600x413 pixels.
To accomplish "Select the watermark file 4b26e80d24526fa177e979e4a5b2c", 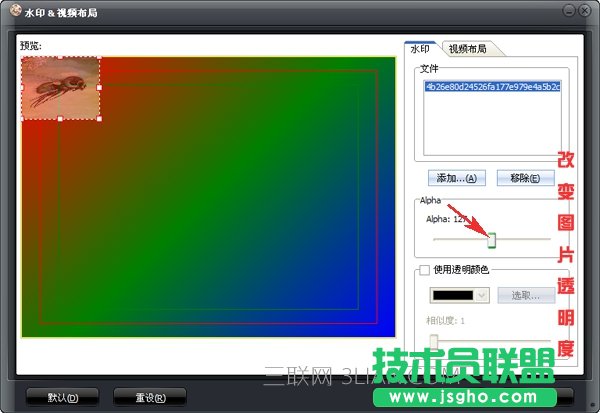I will click(x=493, y=87).
